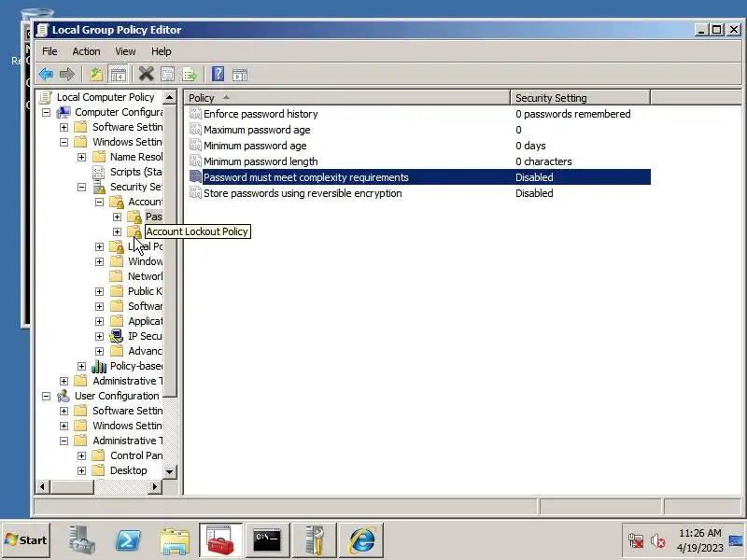Image resolution: width=747 pixels, height=560 pixels.
Task: Click the Minimum password age policy icon
Action: 195,146
